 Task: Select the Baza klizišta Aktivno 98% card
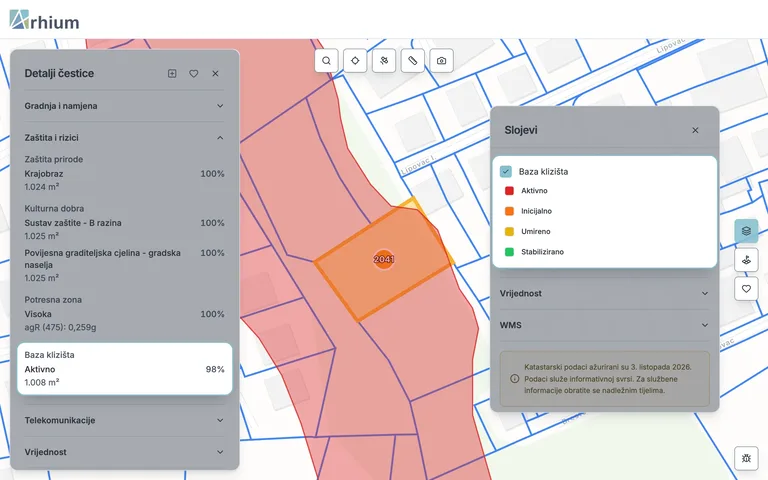click(124, 369)
